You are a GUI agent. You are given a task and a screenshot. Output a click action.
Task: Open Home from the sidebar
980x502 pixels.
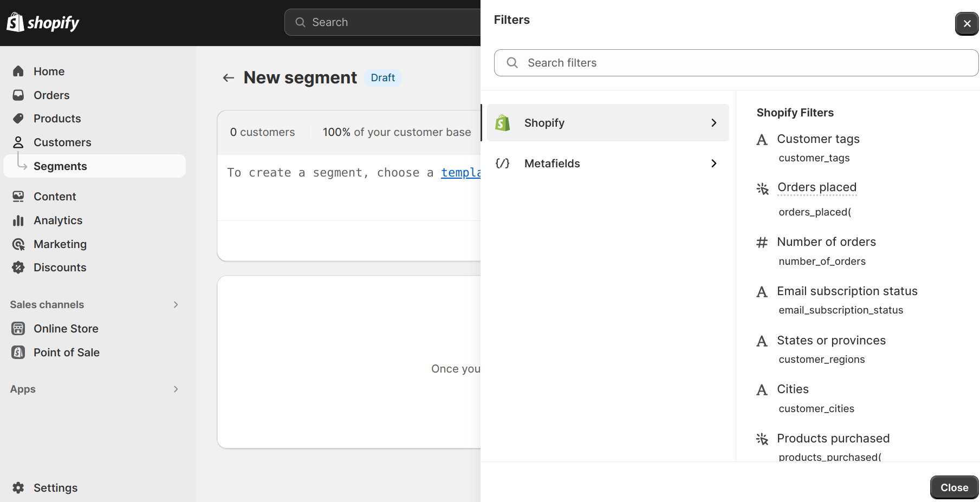(49, 71)
